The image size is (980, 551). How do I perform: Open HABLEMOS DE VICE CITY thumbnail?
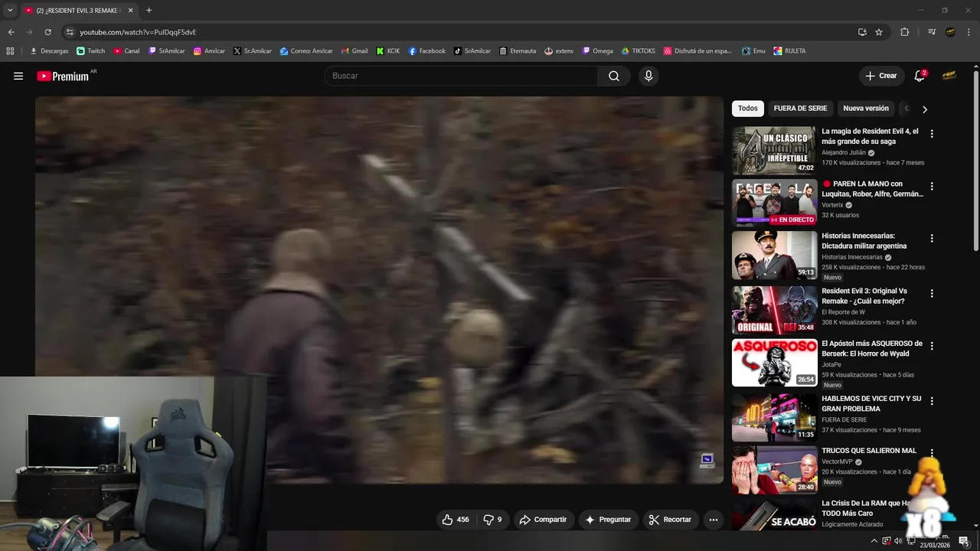click(774, 417)
